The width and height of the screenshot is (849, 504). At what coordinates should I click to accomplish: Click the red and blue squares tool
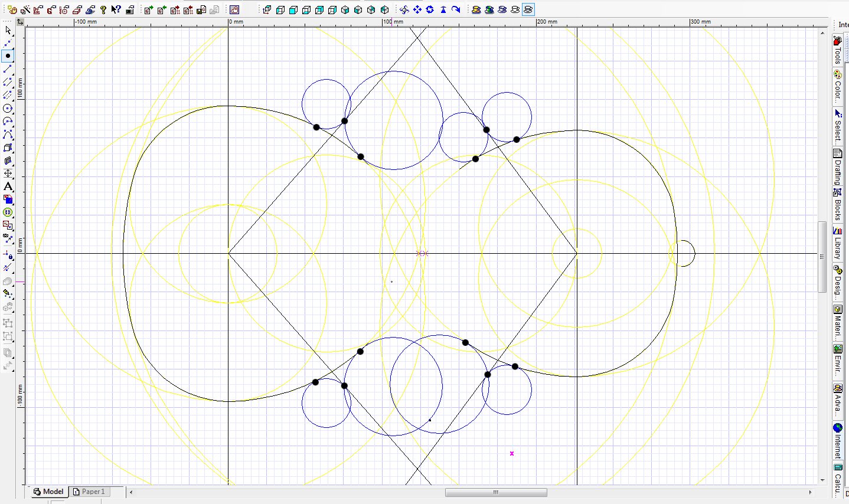(x=8, y=199)
